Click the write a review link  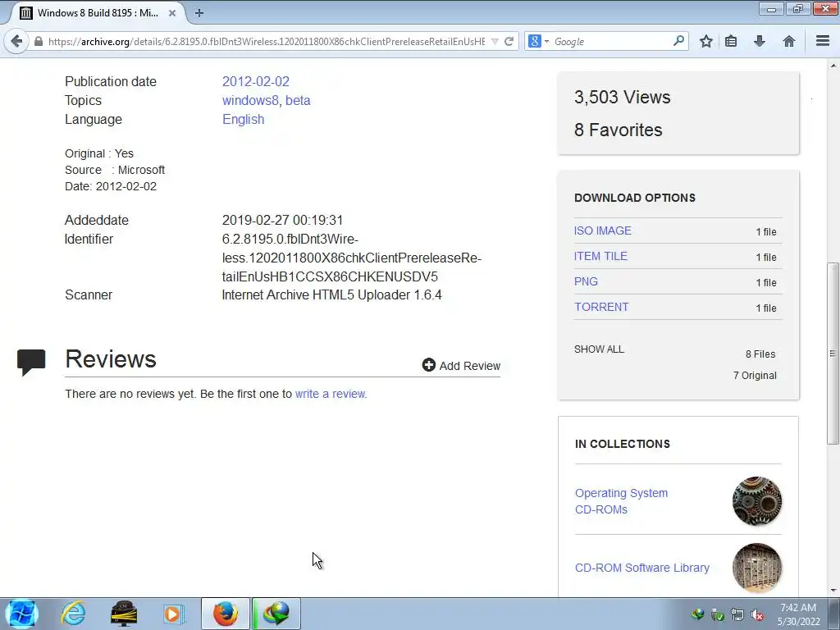pos(330,394)
